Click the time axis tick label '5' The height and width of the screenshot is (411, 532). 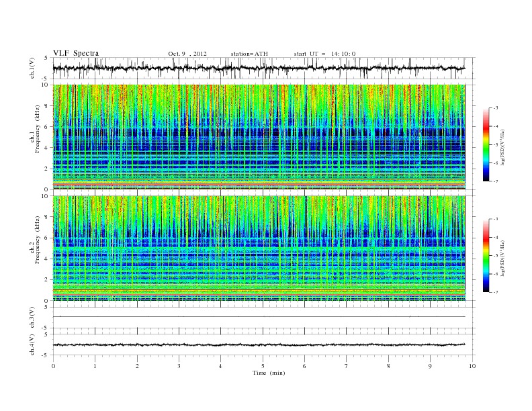(263, 366)
